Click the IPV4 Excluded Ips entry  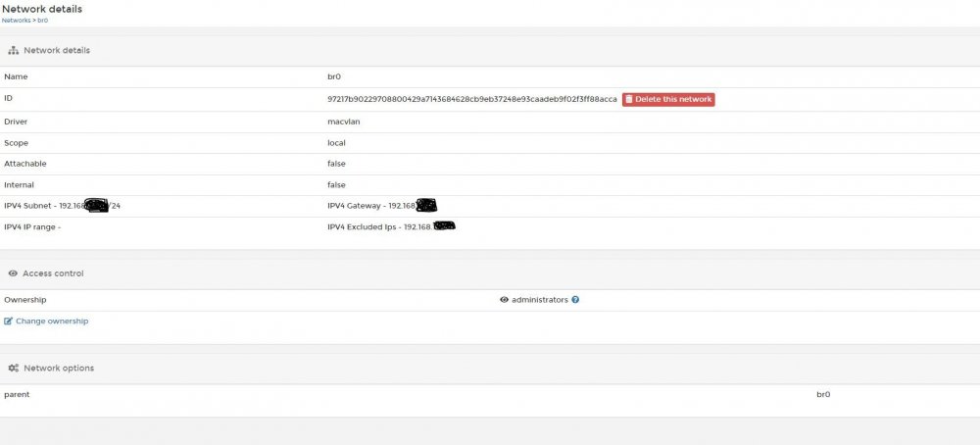click(x=391, y=226)
